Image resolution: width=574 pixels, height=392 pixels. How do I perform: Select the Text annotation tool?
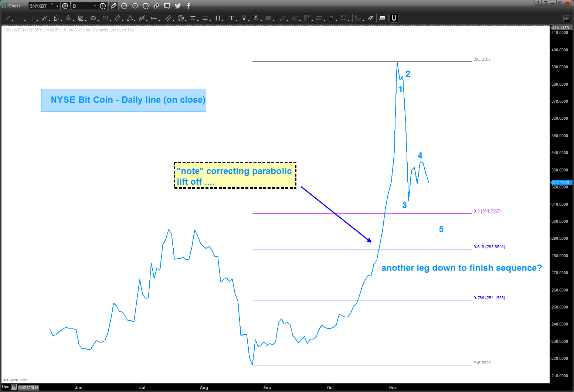tap(232, 18)
